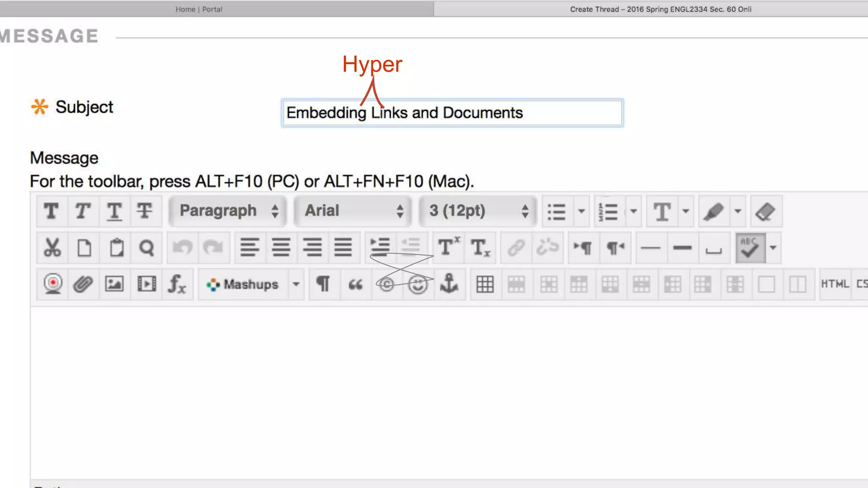Screen dimensions: 868x488
Task: Open the text highlight color arrow
Action: point(738,211)
